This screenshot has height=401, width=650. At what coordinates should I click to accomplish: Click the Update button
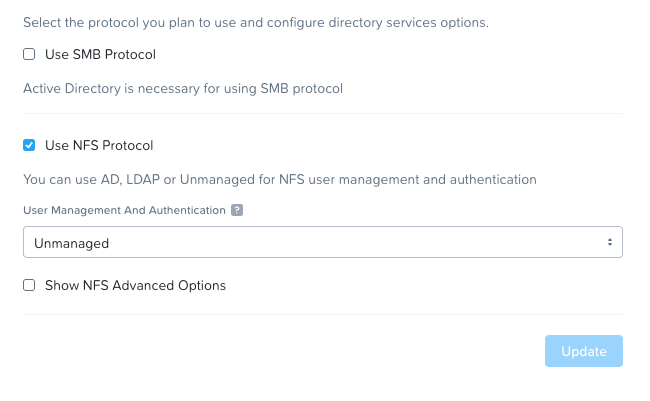[x=583, y=351]
